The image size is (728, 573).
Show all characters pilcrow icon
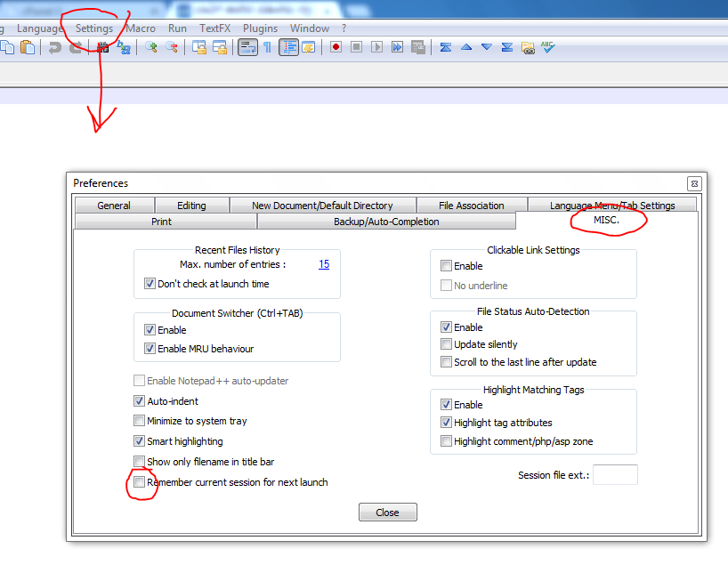(x=267, y=47)
